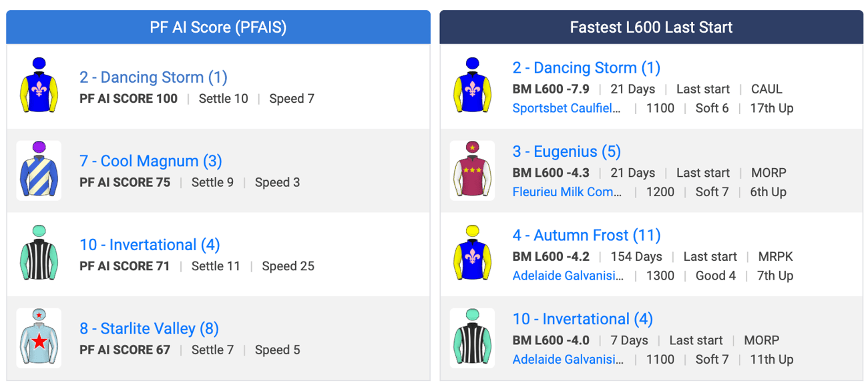This screenshot has height=389, width=868.
Task: Open 2 - Dancing Storm link in PFAIS panel
Action: (154, 77)
